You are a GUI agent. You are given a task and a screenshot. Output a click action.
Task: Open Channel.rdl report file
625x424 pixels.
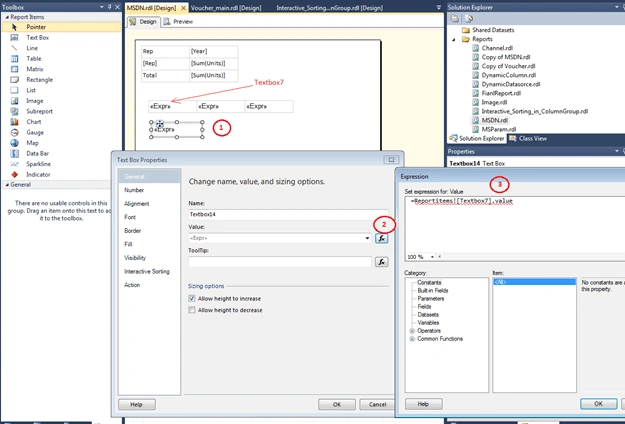point(497,48)
